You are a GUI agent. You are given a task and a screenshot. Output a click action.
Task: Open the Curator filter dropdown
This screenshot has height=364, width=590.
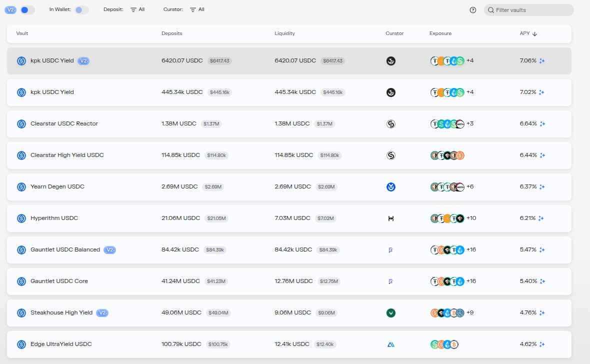197,9
